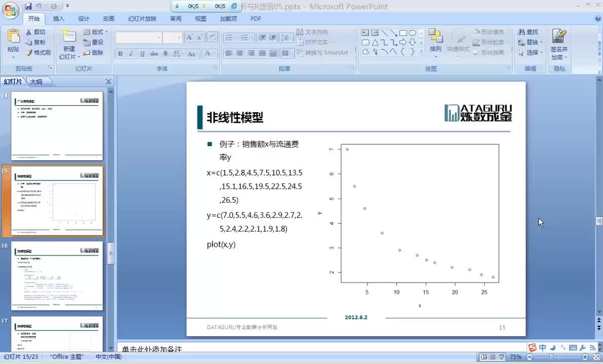This screenshot has width=603, height=364.
Task: Zoom in with the plus button
Action: (585, 357)
